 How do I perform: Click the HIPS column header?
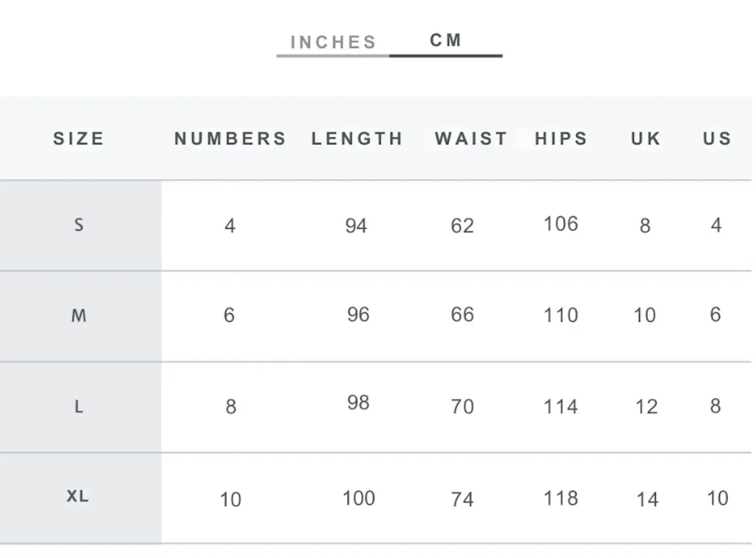point(561,139)
